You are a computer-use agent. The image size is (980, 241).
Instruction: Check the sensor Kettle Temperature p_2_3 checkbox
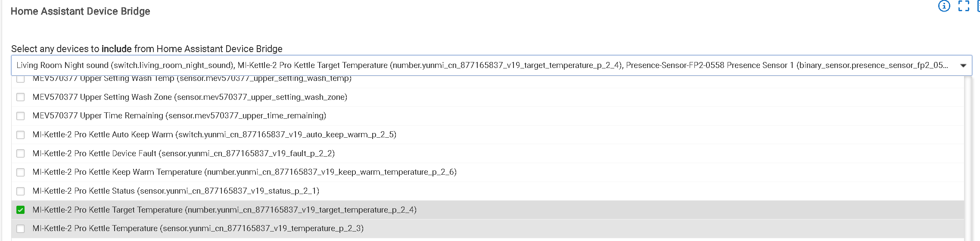(x=20, y=229)
